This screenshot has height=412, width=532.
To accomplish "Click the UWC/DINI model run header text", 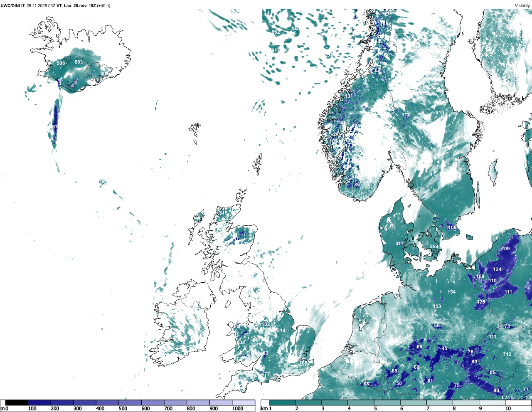I will (x=55, y=5).
